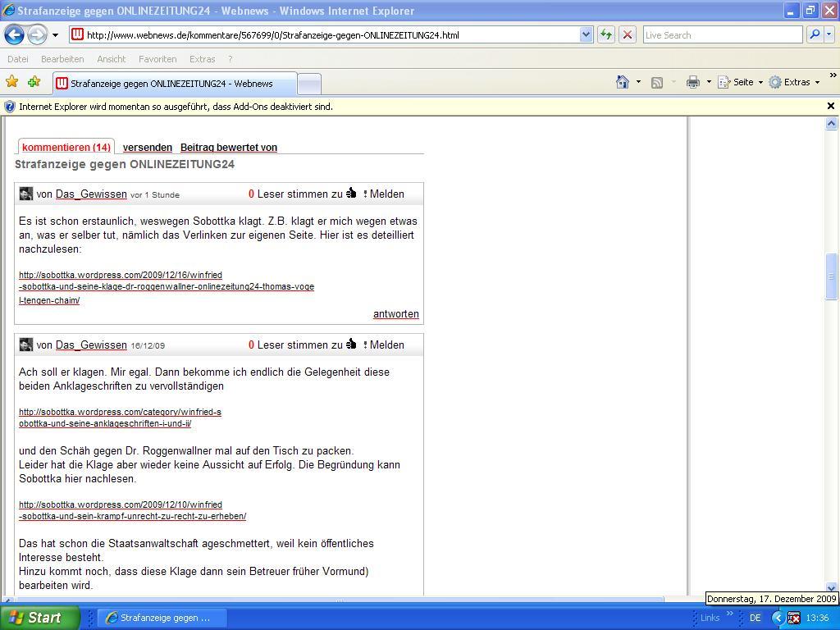Open the Extras menu in the menu bar
Image resolution: width=840 pixels, height=630 pixels.
[x=202, y=59]
